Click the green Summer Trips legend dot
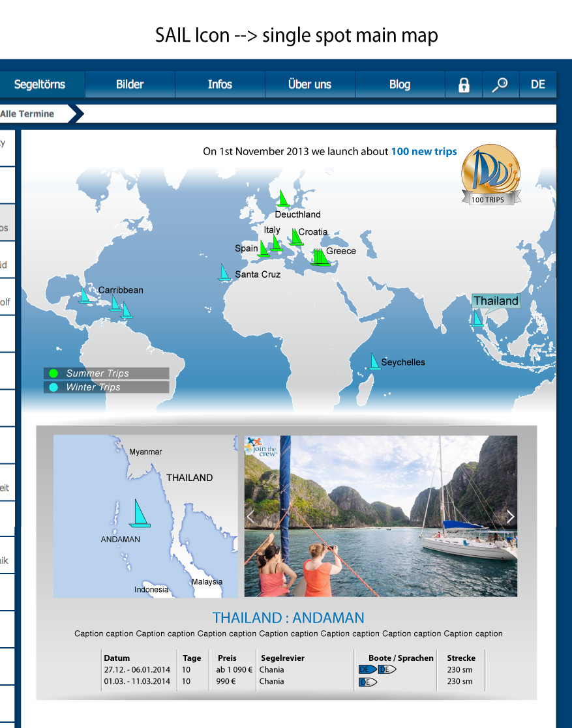Viewport: 572px width, 728px height. pos(53,373)
